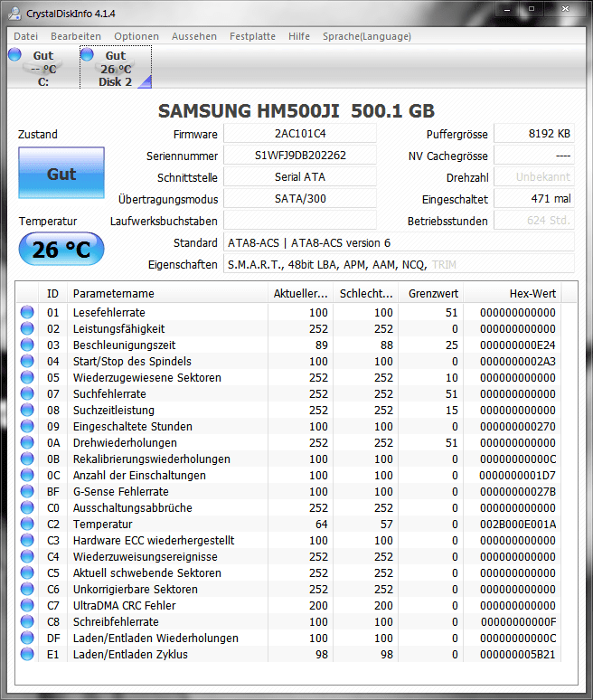Click the blue status orb on Disk 2 tab
The image size is (593, 700).
point(87,54)
